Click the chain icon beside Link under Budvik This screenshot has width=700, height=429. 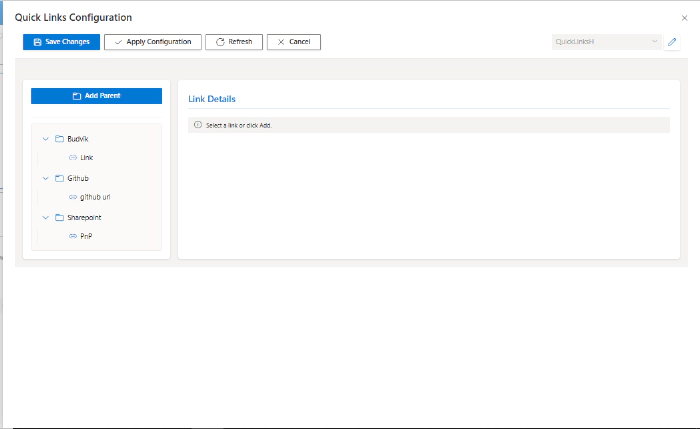pyautogui.click(x=72, y=158)
